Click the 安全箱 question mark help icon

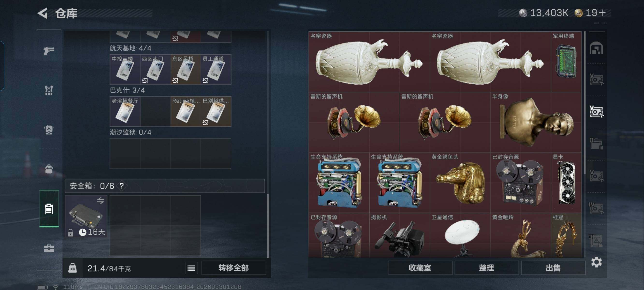click(122, 186)
